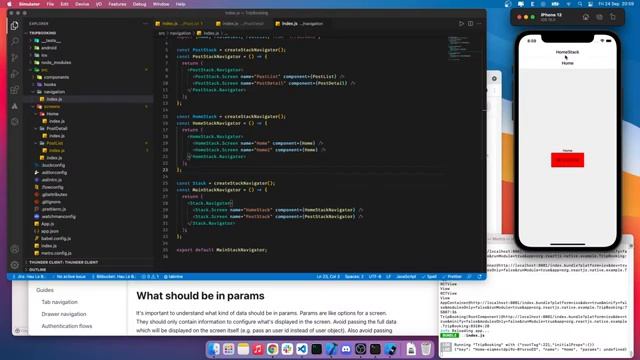Click the Guides heading in the docs sidebar
This screenshot has height=360, width=640.
[45, 290]
